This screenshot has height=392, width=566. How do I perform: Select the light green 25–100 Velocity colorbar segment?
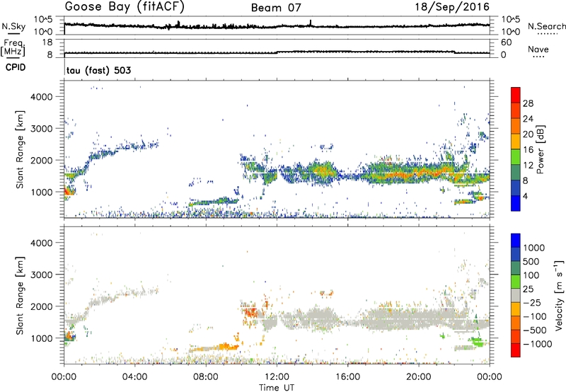point(516,282)
